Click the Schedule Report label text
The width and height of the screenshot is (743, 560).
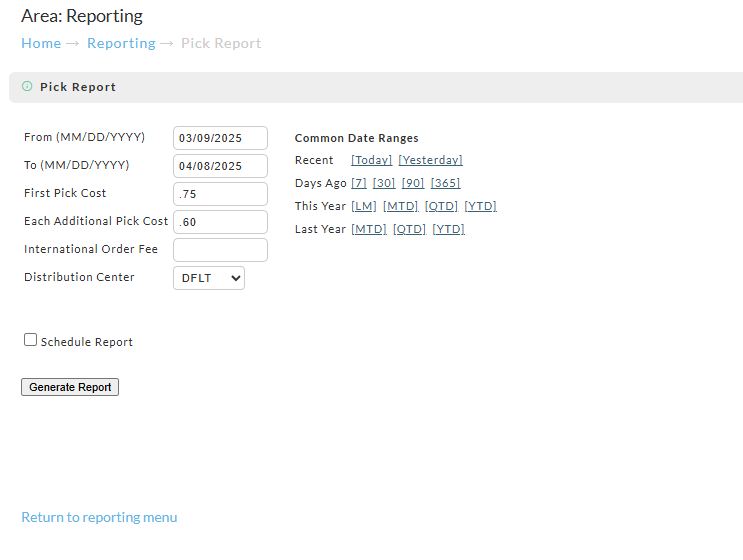coord(87,342)
